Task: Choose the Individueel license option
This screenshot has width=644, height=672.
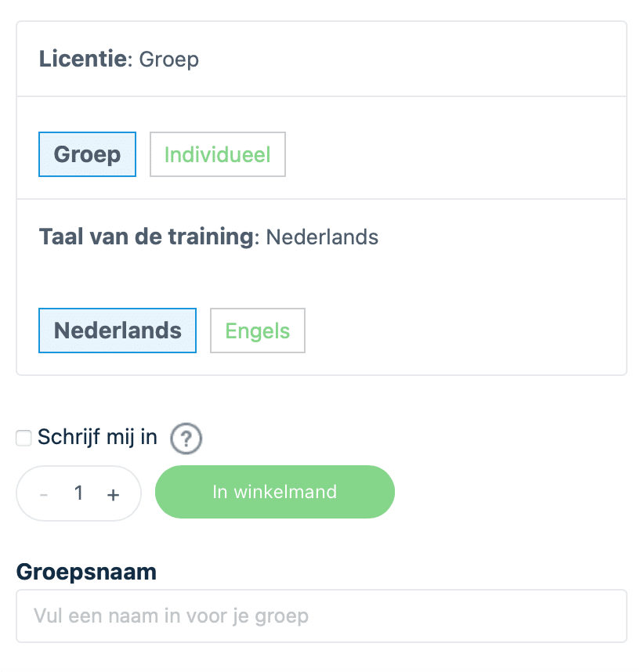Action: click(217, 154)
